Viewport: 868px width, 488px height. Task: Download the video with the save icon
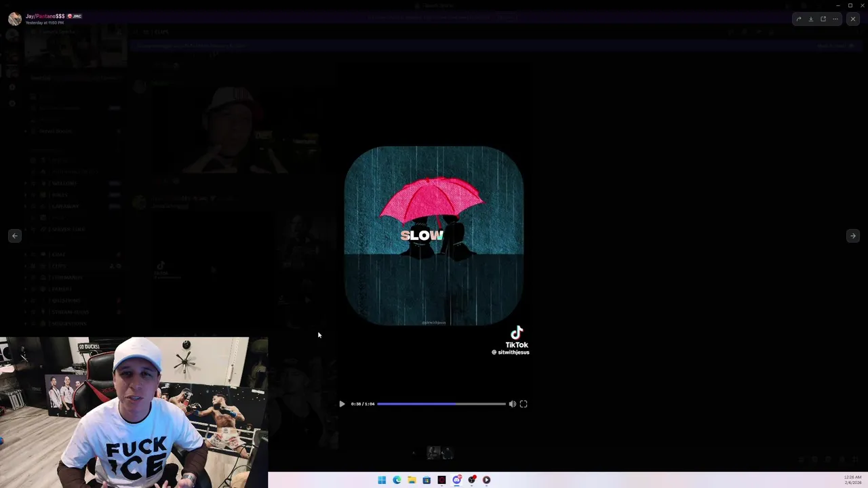pos(811,19)
